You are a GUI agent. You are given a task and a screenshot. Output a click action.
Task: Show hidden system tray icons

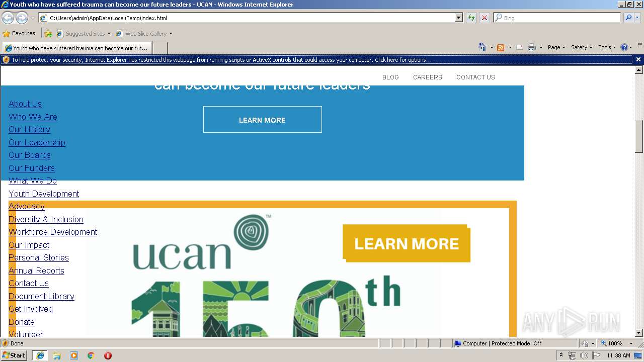pyautogui.click(x=561, y=355)
